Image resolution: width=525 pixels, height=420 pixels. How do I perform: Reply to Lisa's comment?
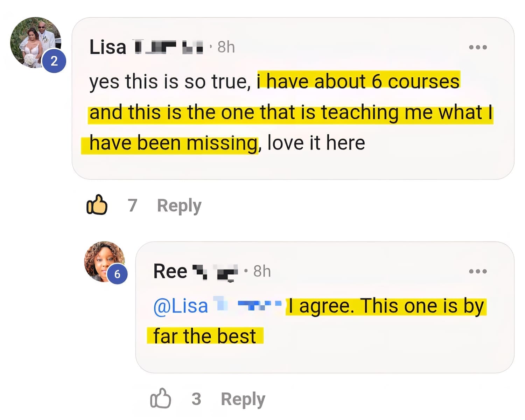179,205
